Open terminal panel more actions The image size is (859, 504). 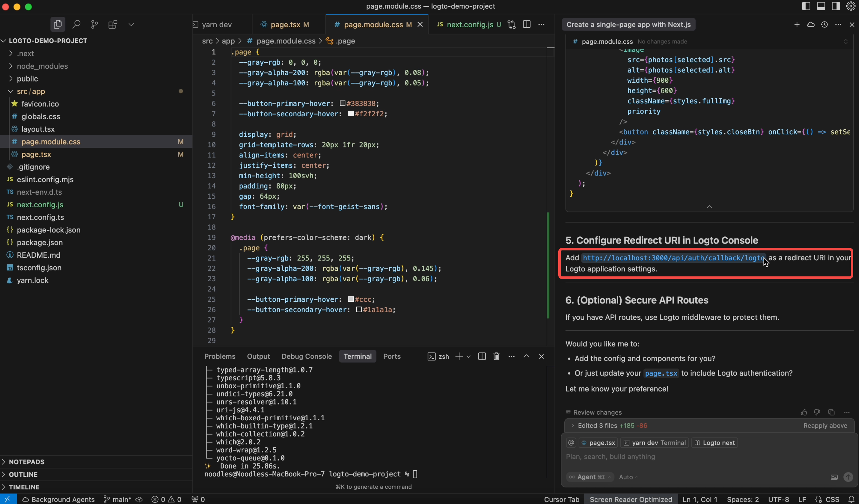(512, 356)
